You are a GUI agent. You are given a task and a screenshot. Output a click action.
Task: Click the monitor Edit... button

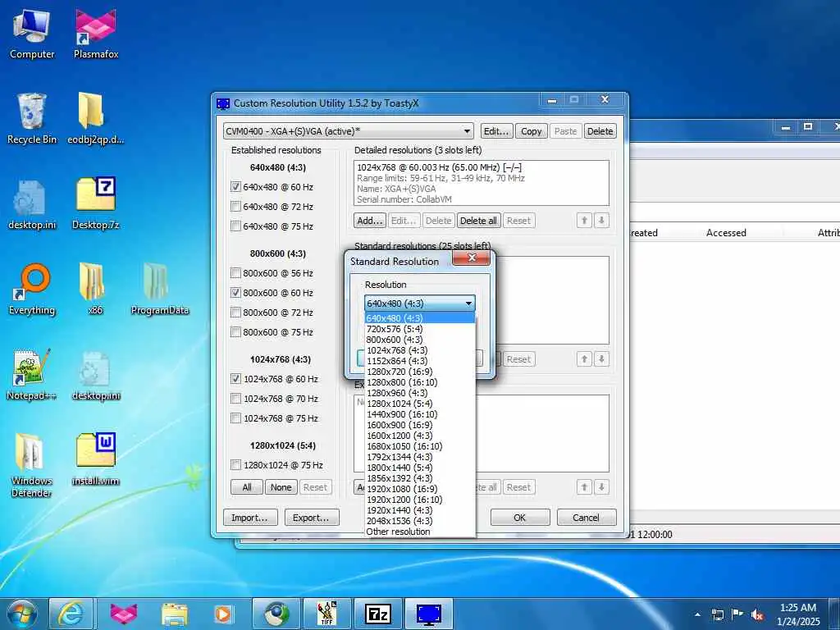pyautogui.click(x=496, y=131)
